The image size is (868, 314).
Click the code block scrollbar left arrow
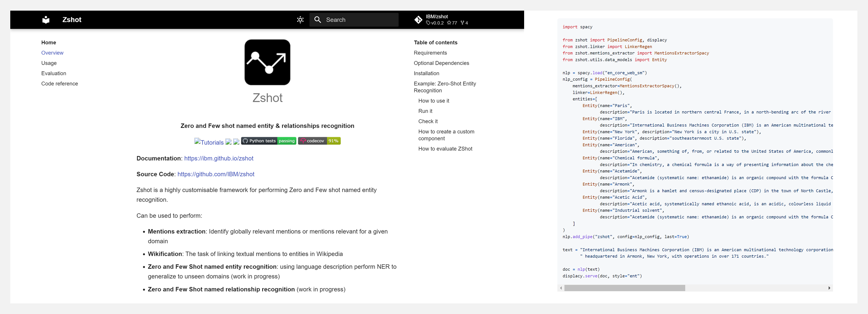point(561,288)
